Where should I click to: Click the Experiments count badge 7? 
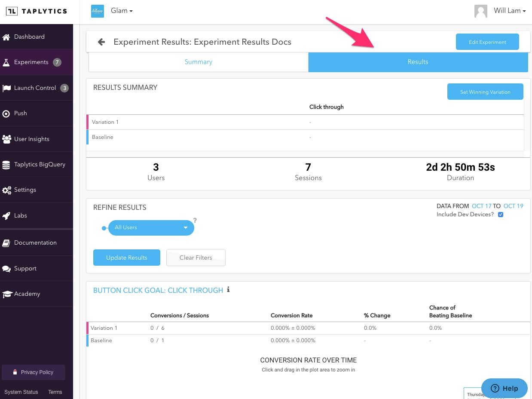pyautogui.click(x=57, y=62)
